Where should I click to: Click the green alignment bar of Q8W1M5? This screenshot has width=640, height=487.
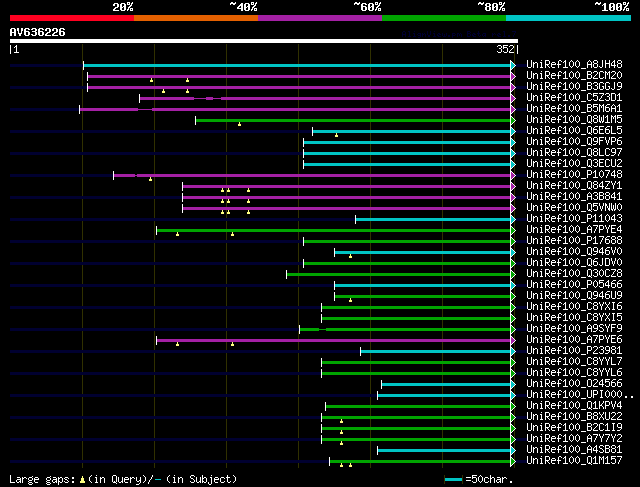(353, 120)
